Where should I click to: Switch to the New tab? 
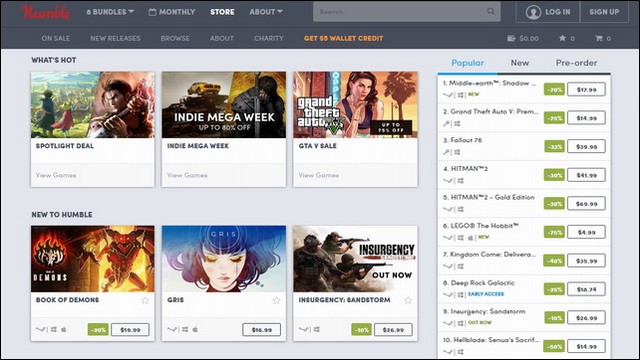click(x=520, y=63)
